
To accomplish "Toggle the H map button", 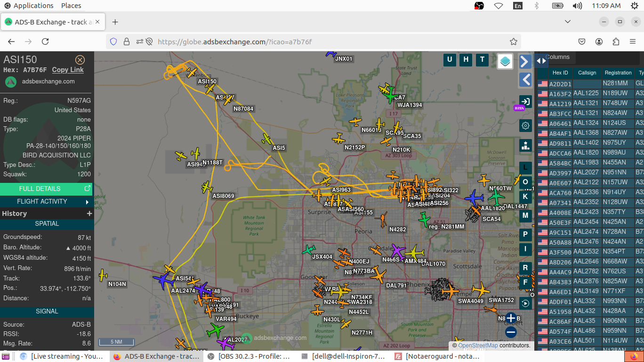I will click(x=466, y=59).
